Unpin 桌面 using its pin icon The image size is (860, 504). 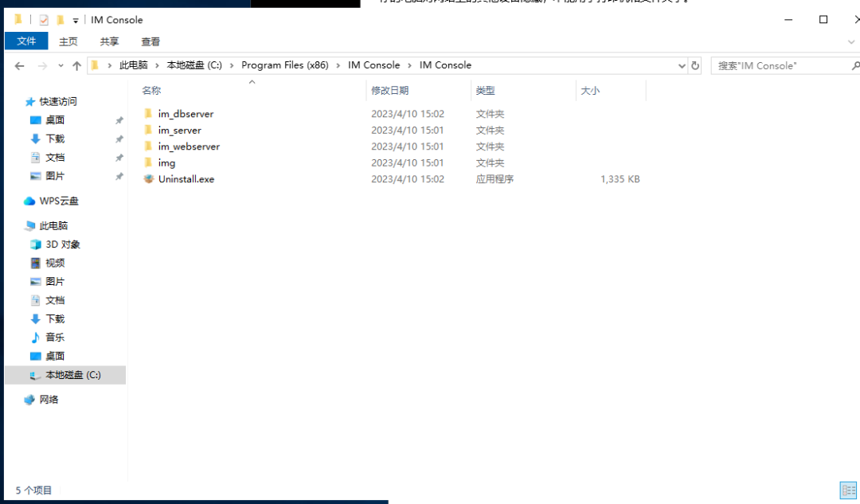tap(119, 121)
